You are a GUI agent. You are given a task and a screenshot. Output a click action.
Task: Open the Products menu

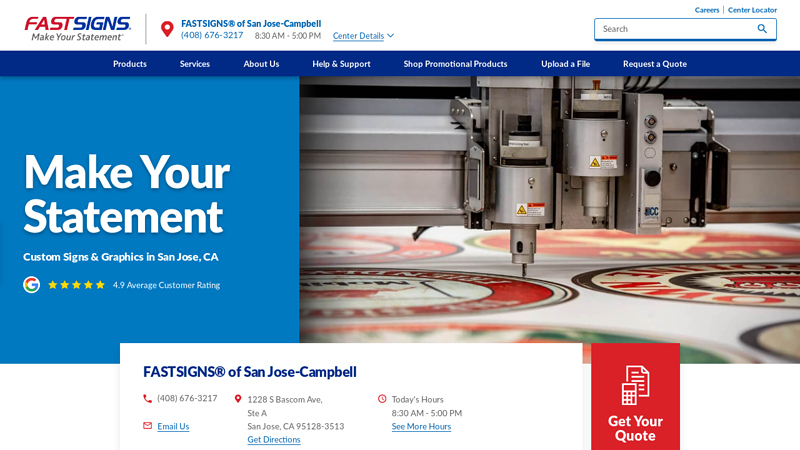pos(130,64)
